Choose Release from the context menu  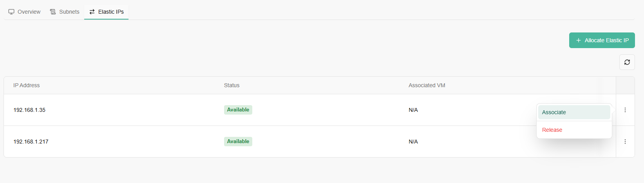tap(552, 130)
